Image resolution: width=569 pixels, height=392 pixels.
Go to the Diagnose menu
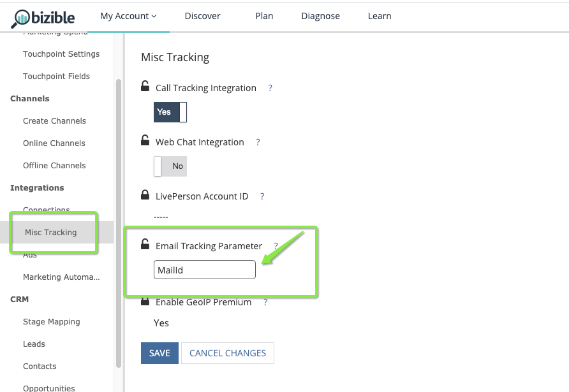click(x=320, y=16)
